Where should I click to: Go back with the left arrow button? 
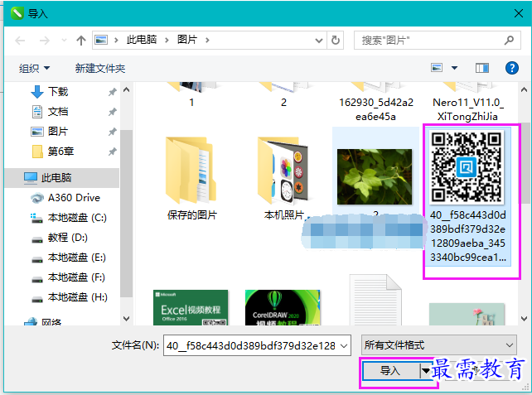click(x=20, y=41)
